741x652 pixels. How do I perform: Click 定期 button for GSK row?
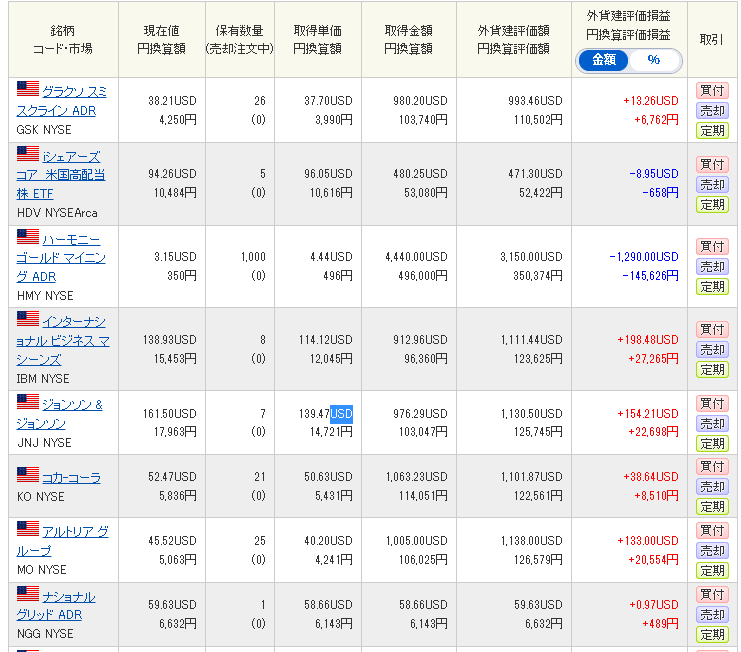(x=712, y=130)
